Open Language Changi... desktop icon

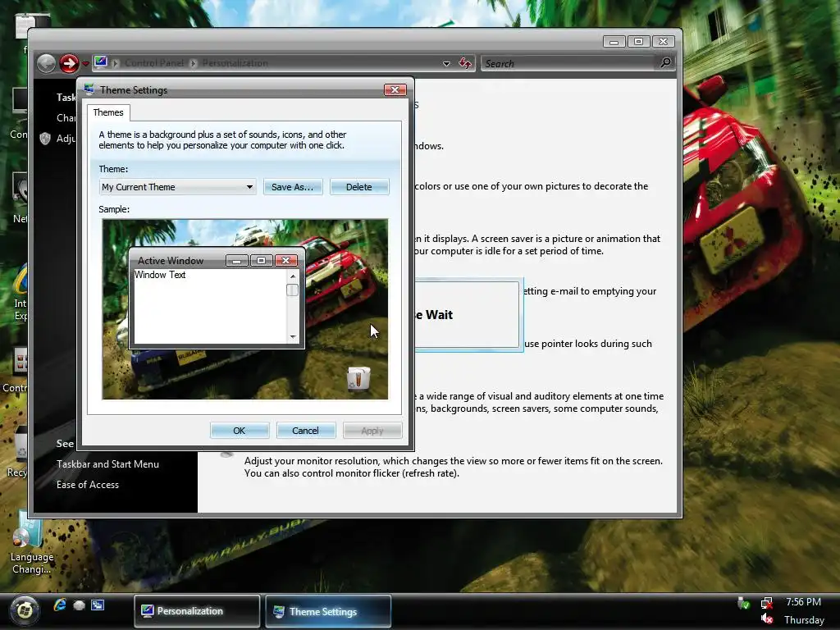tap(30, 543)
